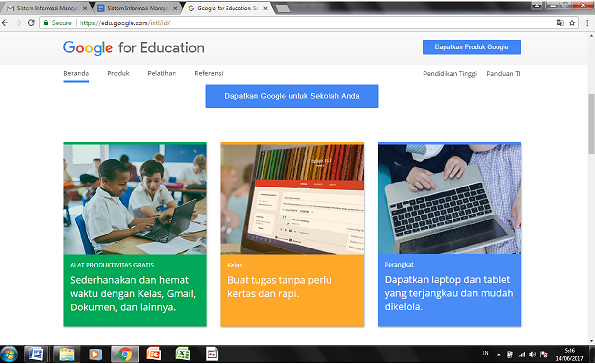Open Chrome's three-dot menu
The width and height of the screenshot is (595, 364).
587,23
